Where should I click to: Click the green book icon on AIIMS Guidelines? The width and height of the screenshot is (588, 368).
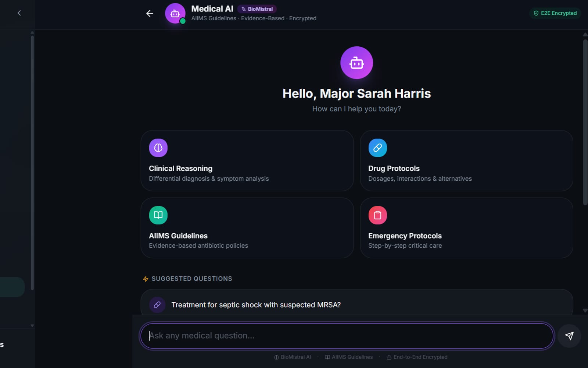[x=158, y=215]
